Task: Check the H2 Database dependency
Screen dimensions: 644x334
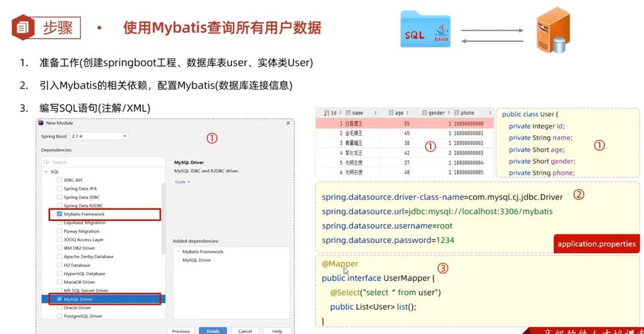Action: 60,265
